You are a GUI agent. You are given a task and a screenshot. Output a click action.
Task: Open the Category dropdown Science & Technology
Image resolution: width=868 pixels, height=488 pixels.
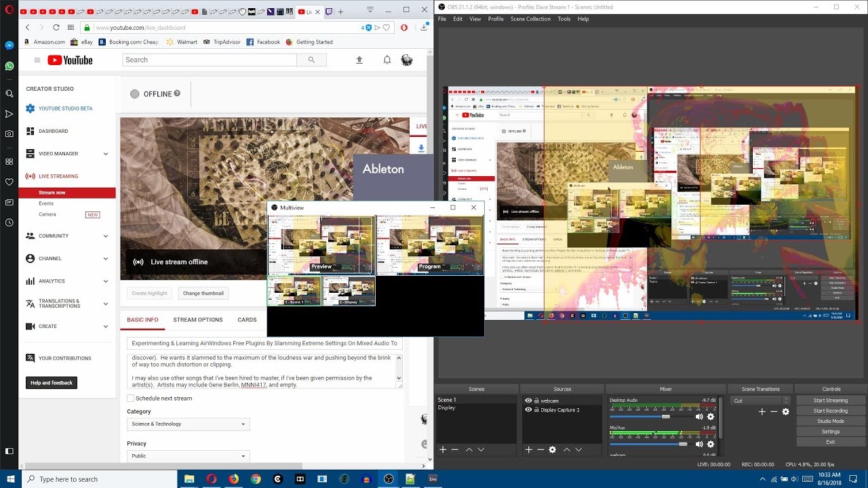pos(189,424)
